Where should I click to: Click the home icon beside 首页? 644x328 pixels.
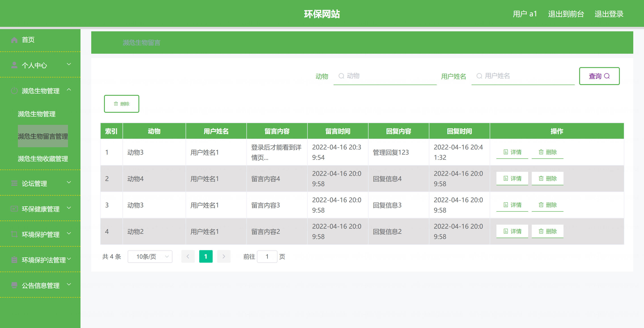click(14, 40)
